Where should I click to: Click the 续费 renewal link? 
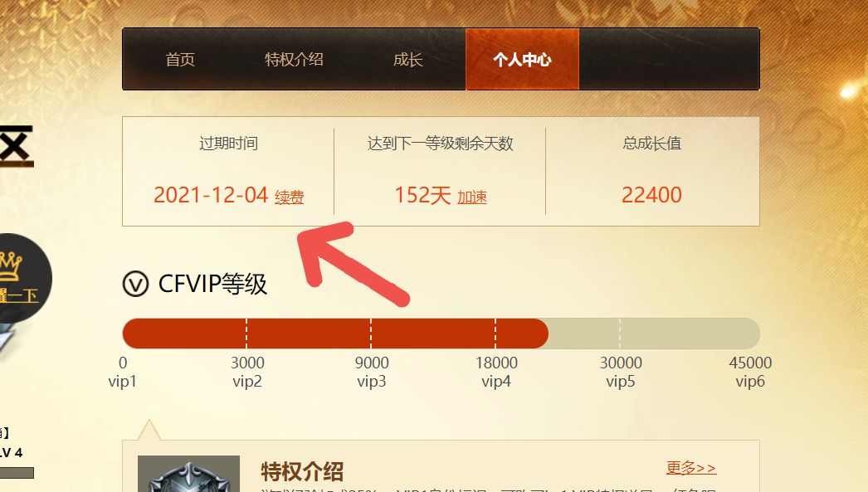coord(289,197)
